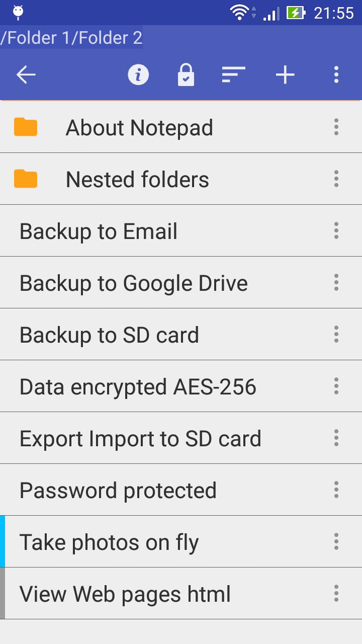Image resolution: width=362 pixels, height=644 pixels.
Task: Open options menu for Backup to Email
Action: 336,230
